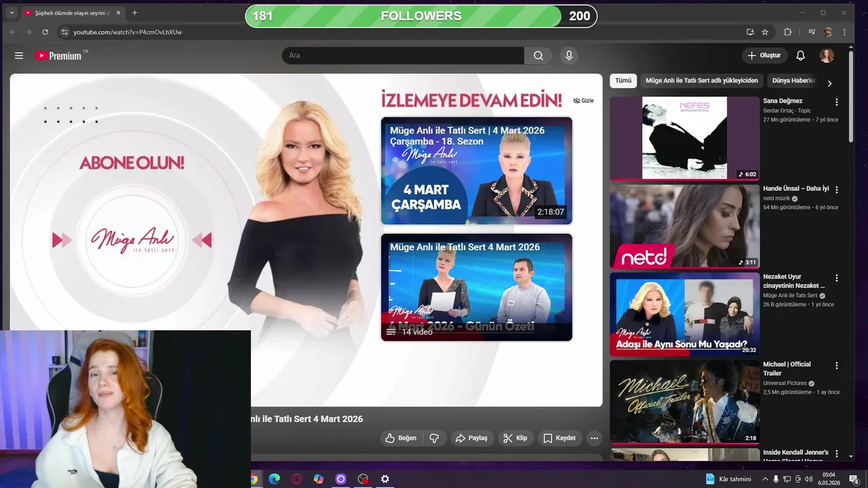Image resolution: width=868 pixels, height=488 pixels.
Task: Create a clip with Klip button
Action: click(515, 438)
